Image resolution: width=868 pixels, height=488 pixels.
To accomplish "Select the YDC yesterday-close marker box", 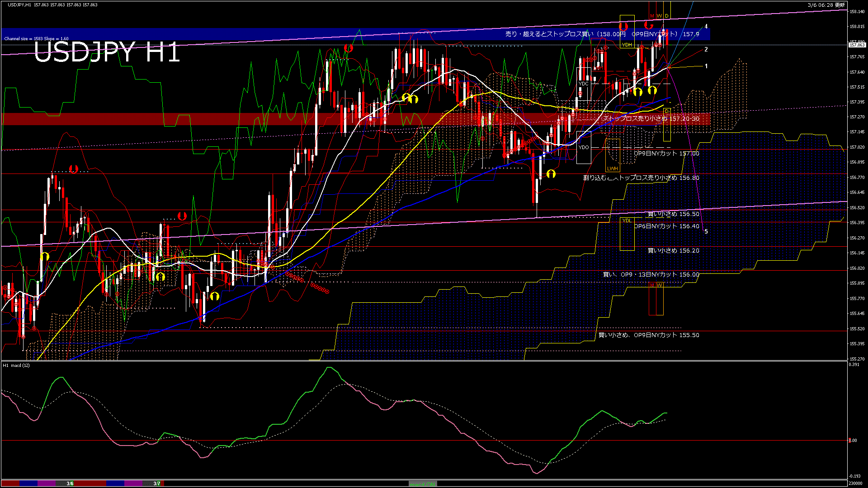I will pyautogui.click(x=584, y=84).
